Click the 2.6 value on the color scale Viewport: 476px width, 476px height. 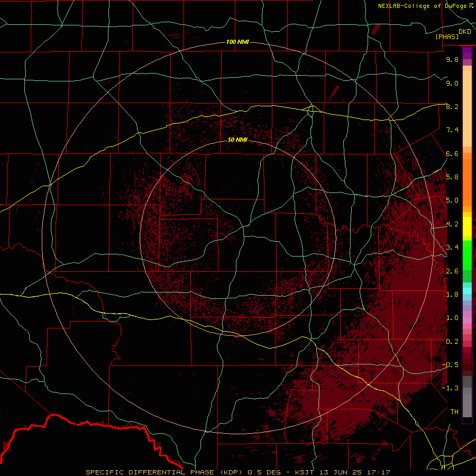pos(452,271)
